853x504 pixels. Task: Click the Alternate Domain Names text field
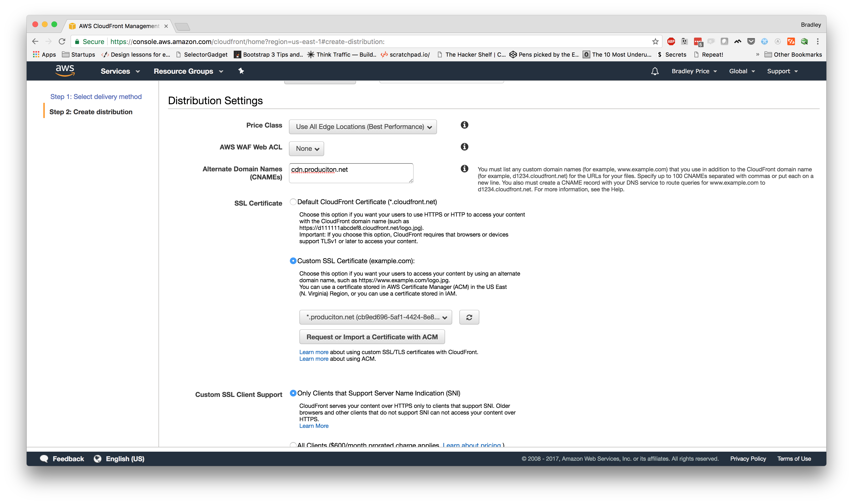pyautogui.click(x=351, y=173)
